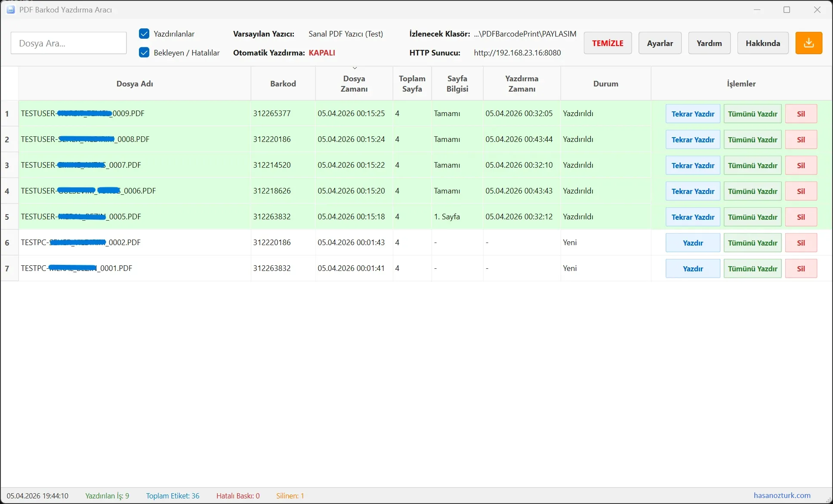The height and width of the screenshot is (504, 833).
Task: Click the KAPALI auto-print status
Action: click(322, 52)
